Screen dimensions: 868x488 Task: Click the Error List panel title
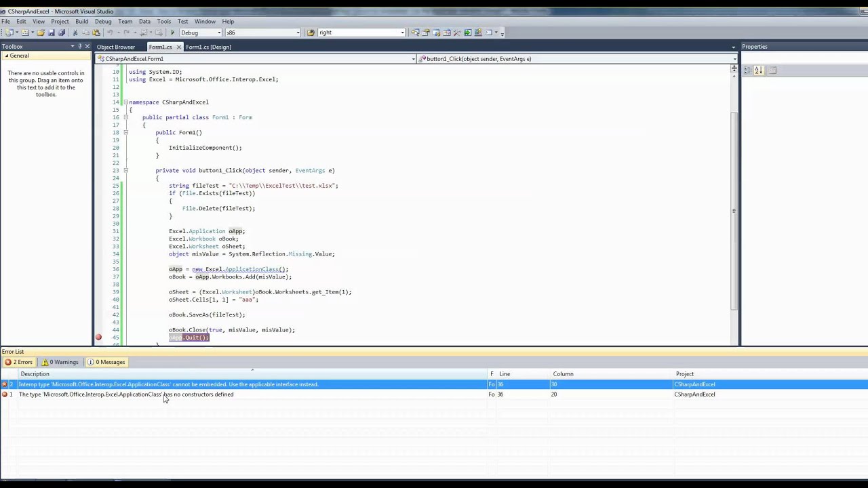(13, 352)
